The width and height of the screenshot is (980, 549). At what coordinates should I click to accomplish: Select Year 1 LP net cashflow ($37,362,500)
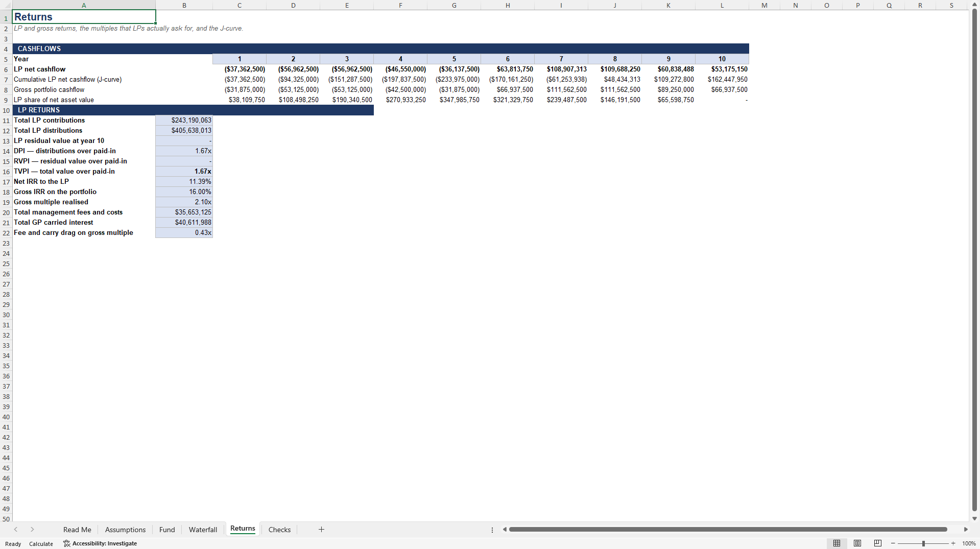240,69
